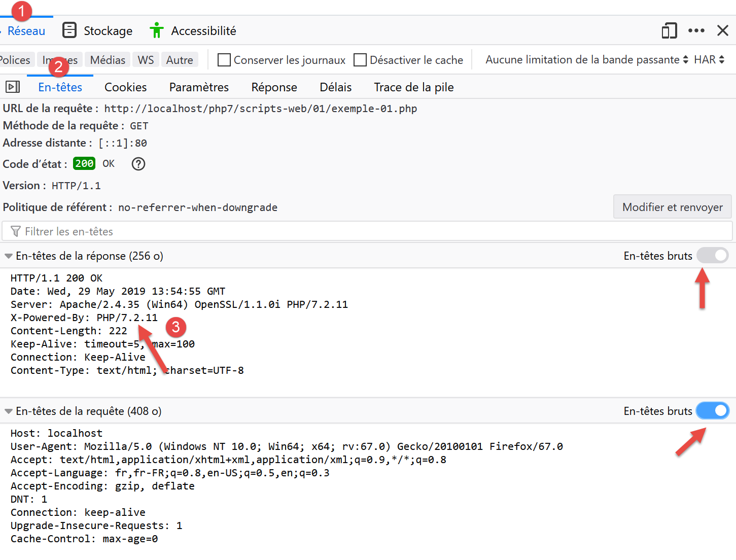Click the status code help question icon
The height and width of the screenshot is (560, 736).
pyautogui.click(x=138, y=164)
